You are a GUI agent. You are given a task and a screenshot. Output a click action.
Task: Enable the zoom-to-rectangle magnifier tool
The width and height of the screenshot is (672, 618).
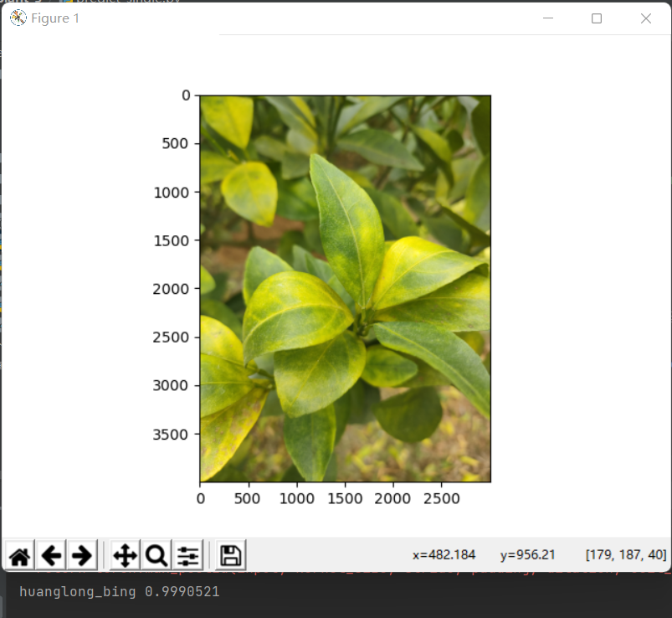click(x=155, y=555)
